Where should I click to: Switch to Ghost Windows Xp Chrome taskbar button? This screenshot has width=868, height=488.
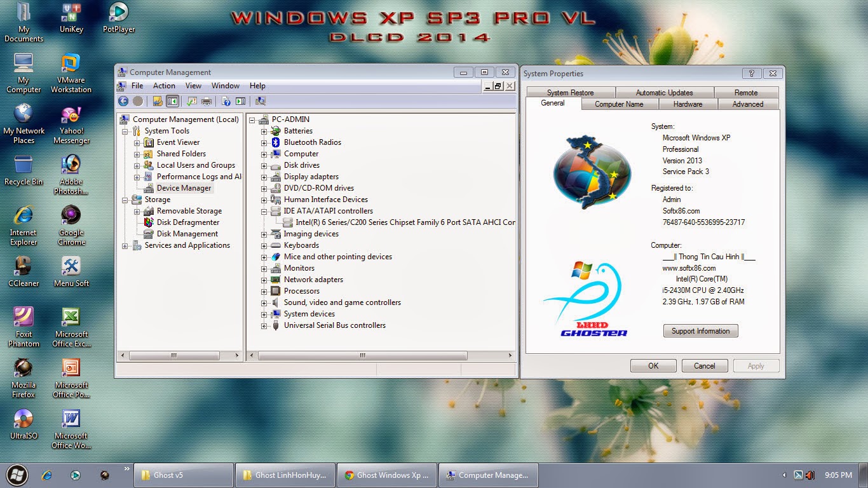point(386,475)
